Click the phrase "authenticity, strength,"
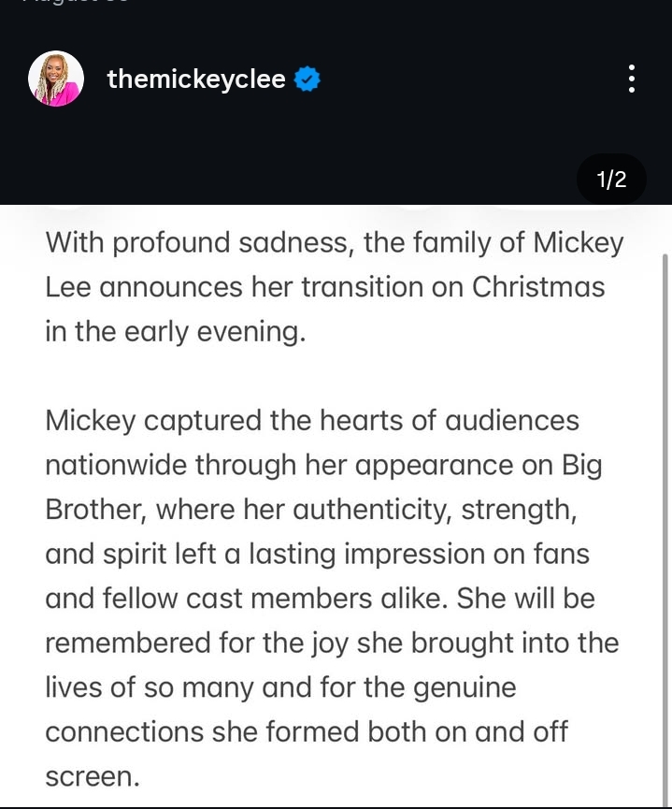The image size is (672, 809). point(412,510)
